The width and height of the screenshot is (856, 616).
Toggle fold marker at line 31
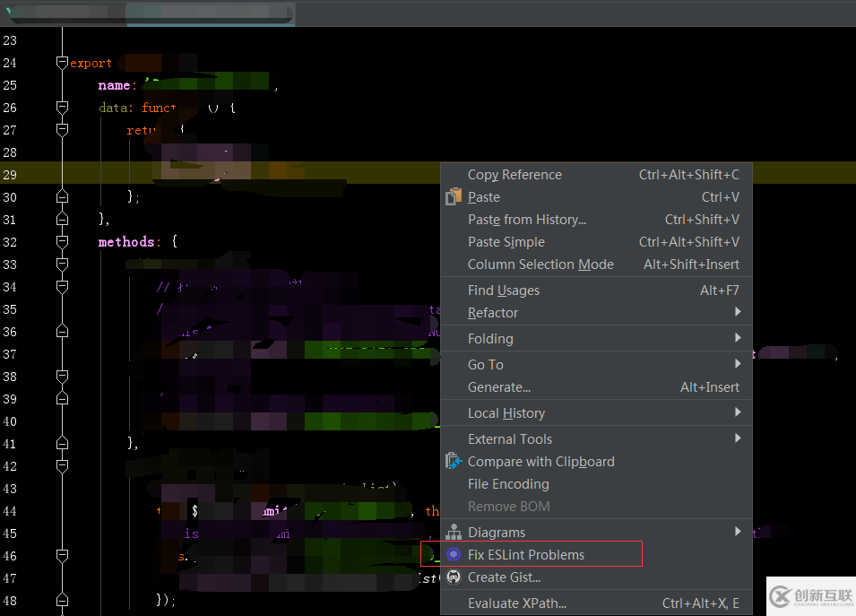pyautogui.click(x=62, y=219)
